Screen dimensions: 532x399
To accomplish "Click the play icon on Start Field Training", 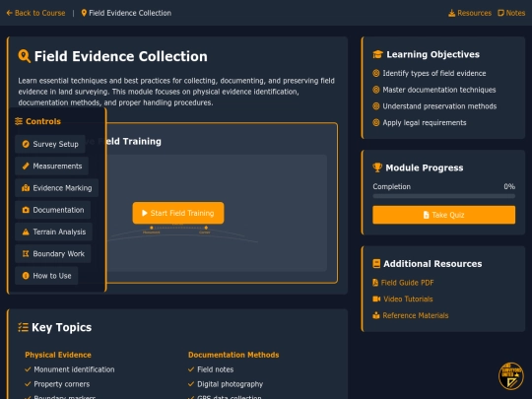I will coord(144,213).
